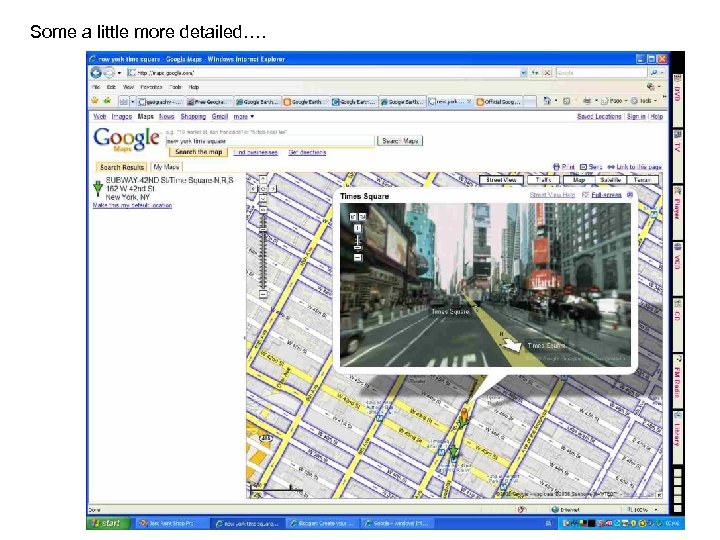Open the search provider dropdown arrow

tap(662, 73)
